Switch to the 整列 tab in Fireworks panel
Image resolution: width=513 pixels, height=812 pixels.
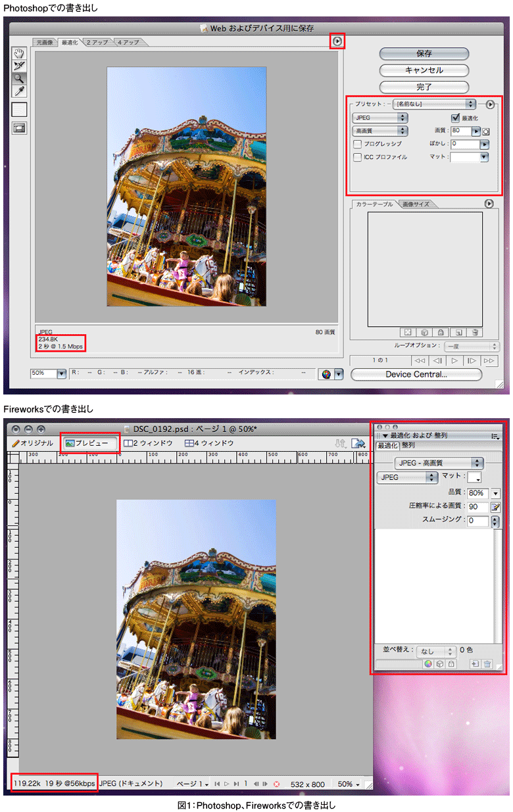click(x=408, y=445)
